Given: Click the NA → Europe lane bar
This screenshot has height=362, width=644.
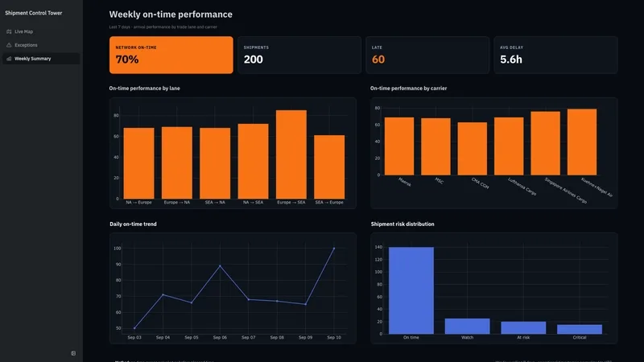Looking at the screenshot, I should pos(138,163).
